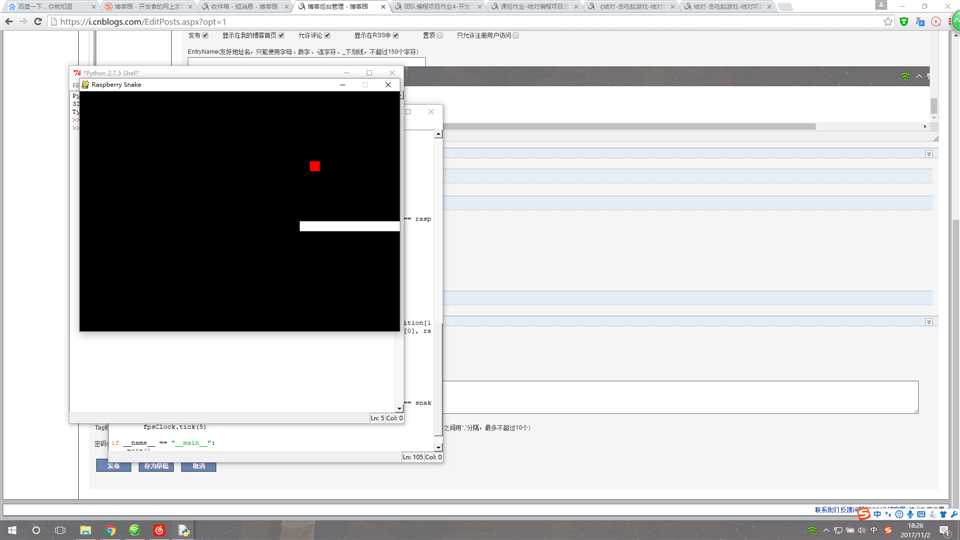Open File Explorer from the taskbar
The image size is (960, 540).
click(x=85, y=530)
